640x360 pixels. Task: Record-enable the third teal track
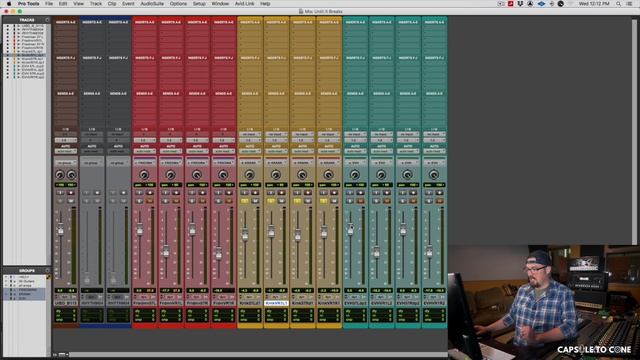tap(413, 193)
